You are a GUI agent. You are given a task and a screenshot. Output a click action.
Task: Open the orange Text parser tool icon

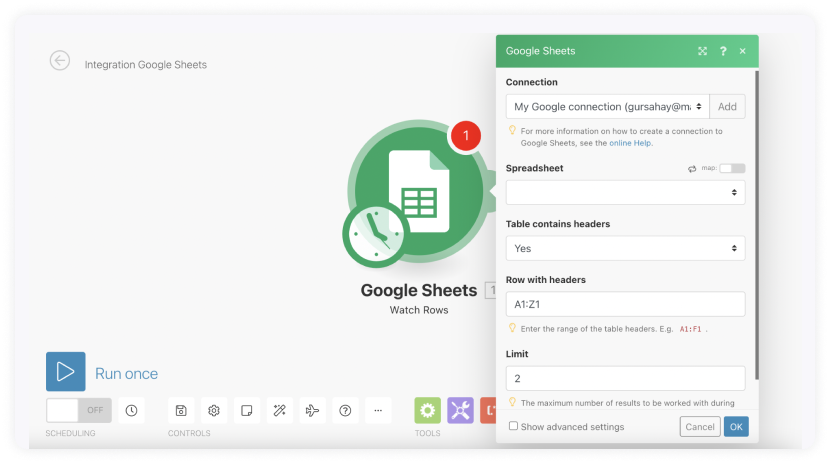coord(488,410)
